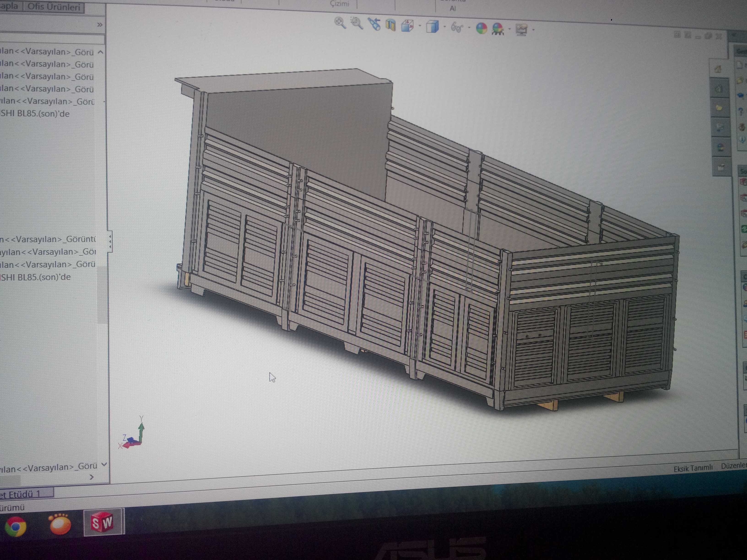Open the Apply Scene dropdown arrow
This screenshot has height=560, width=747.
[x=509, y=29]
